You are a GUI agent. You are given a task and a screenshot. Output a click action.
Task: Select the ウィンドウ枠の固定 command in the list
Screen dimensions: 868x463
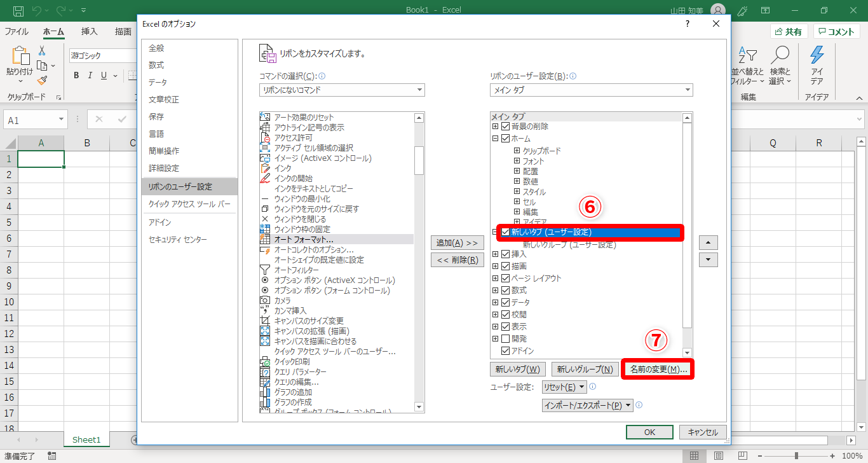point(302,230)
